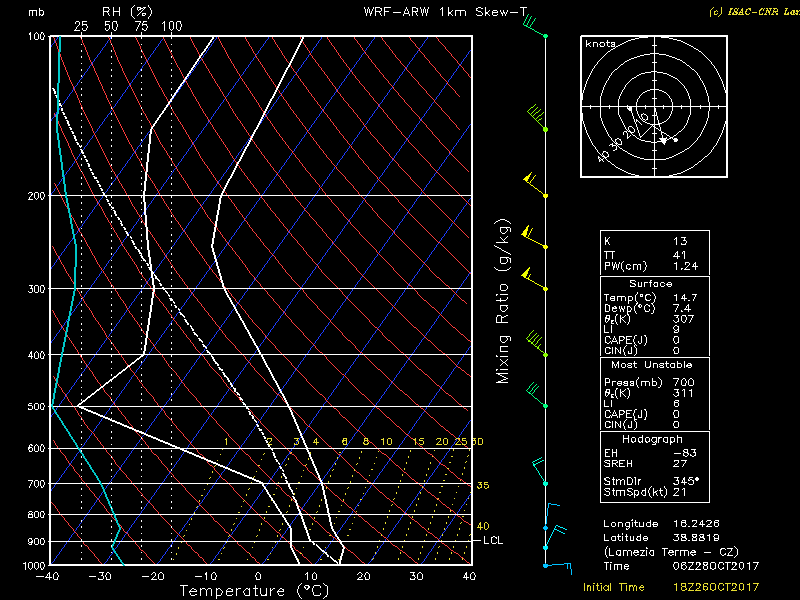This screenshot has height=600, width=800.
Task: Click the Most Unstable theta-e value 311
Action: (684, 393)
